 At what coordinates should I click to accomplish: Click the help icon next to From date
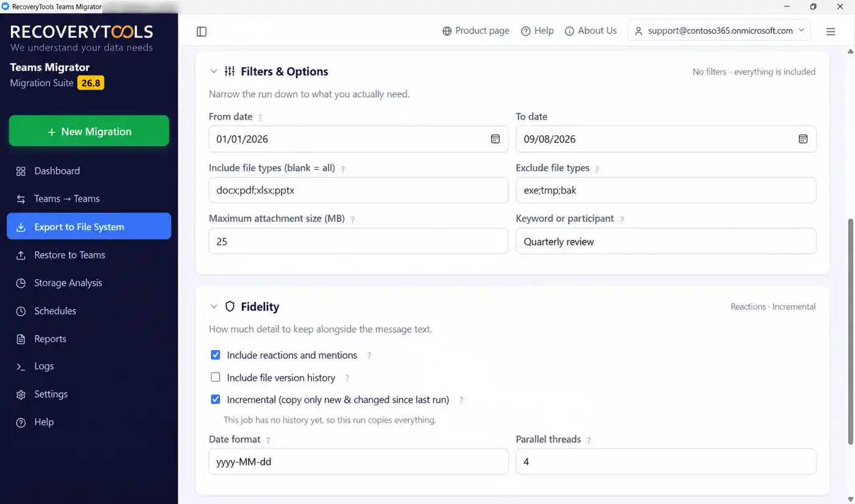coord(260,117)
